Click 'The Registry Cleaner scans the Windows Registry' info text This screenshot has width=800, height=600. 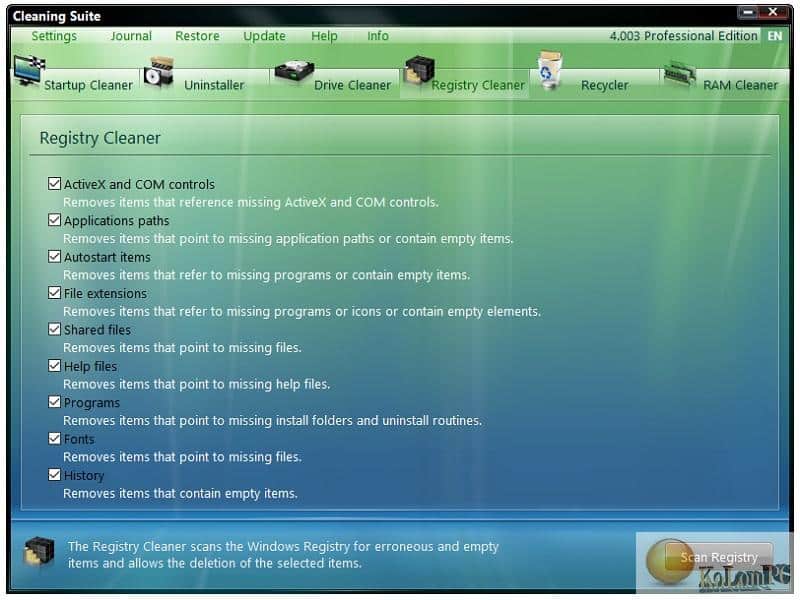point(283,555)
